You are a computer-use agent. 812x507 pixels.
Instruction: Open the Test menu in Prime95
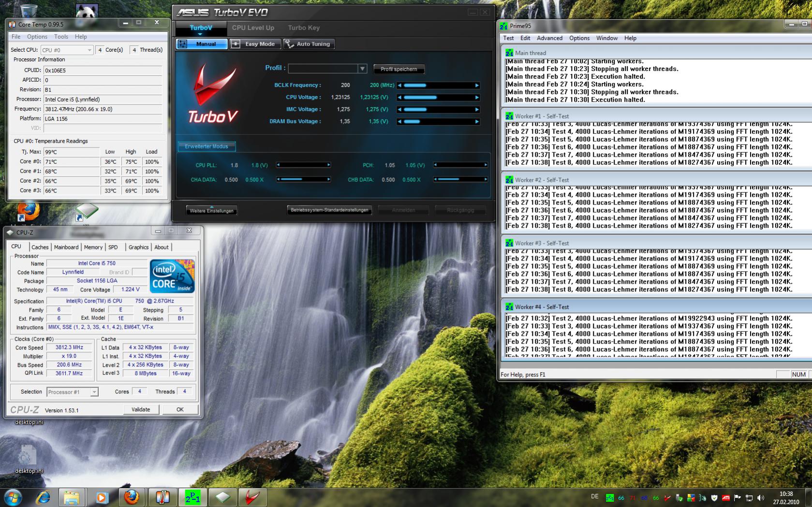coord(508,38)
